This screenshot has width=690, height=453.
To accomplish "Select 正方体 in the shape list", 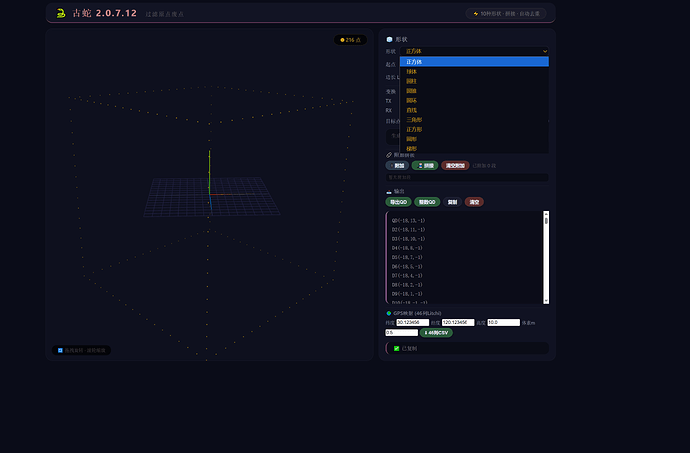I will click(474, 62).
